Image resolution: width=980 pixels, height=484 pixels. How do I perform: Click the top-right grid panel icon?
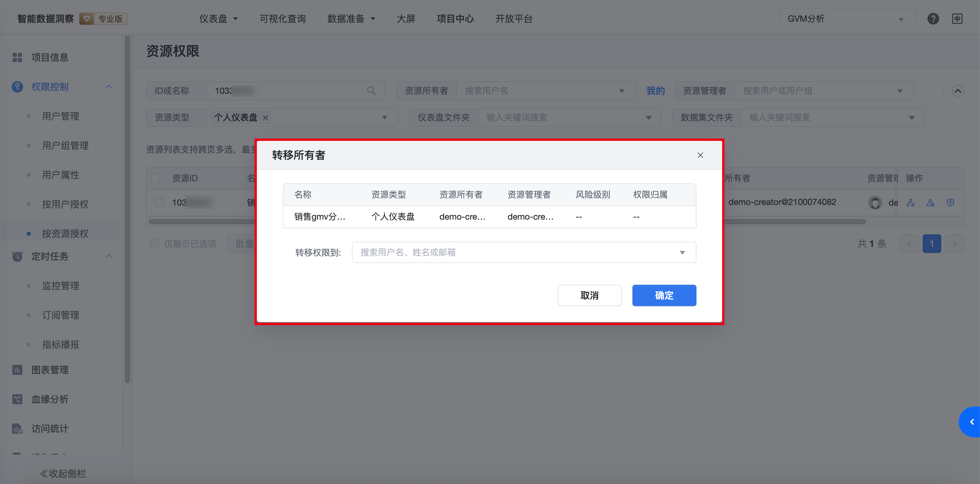pos(957,19)
